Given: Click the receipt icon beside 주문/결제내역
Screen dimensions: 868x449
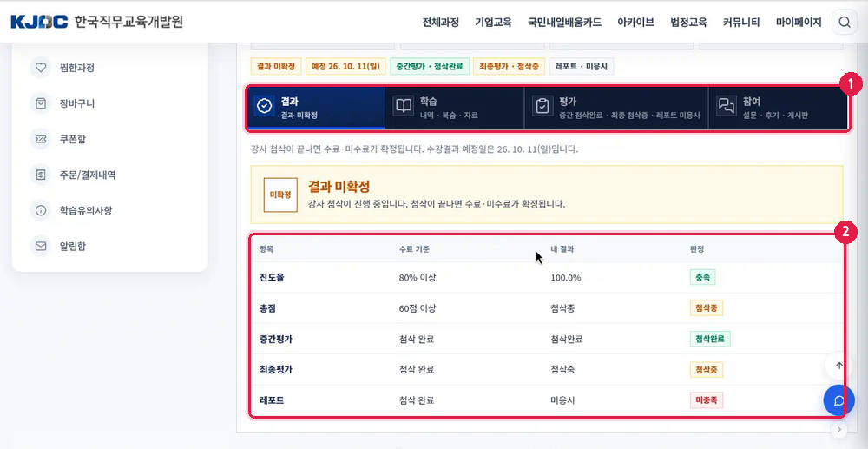Looking at the screenshot, I should [x=41, y=175].
